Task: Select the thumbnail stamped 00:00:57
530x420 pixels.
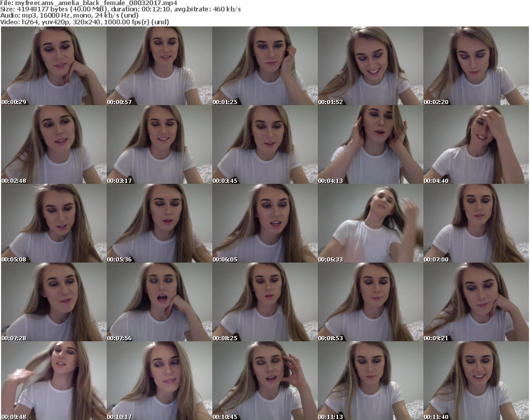Action: point(159,66)
